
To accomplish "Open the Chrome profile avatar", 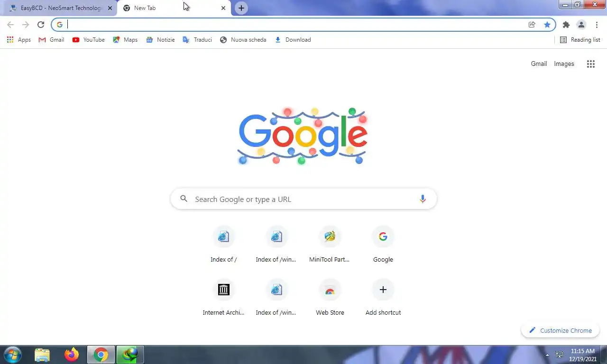I will (x=581, y=25).
